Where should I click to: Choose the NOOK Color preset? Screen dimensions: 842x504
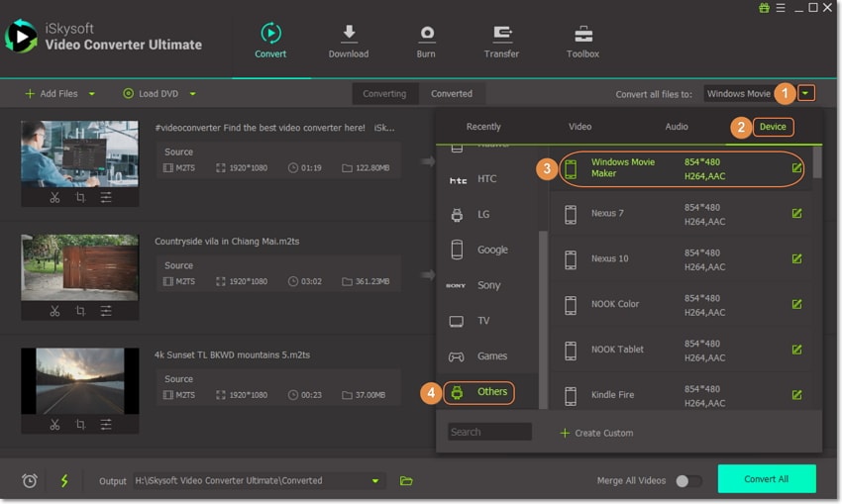pos(681,304)
